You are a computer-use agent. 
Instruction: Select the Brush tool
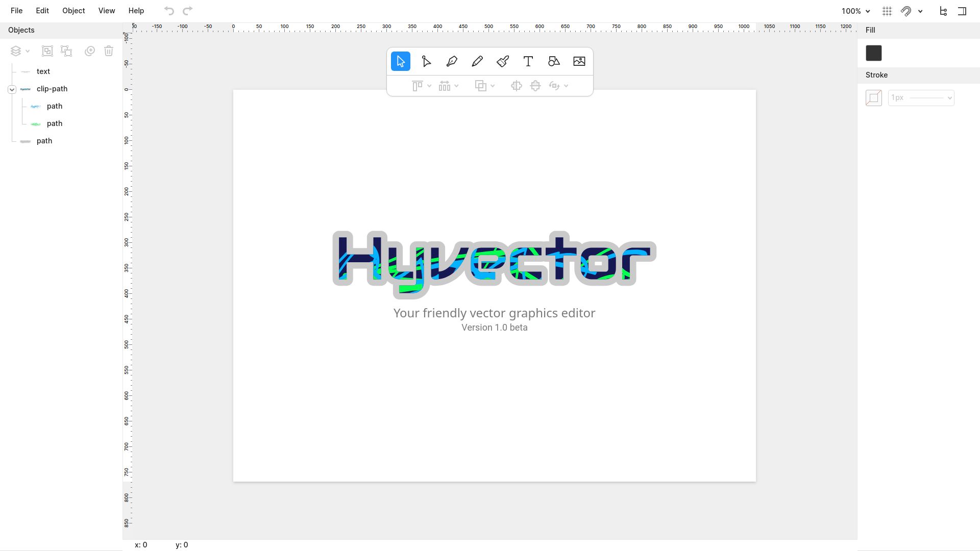(x=503, y=61)
